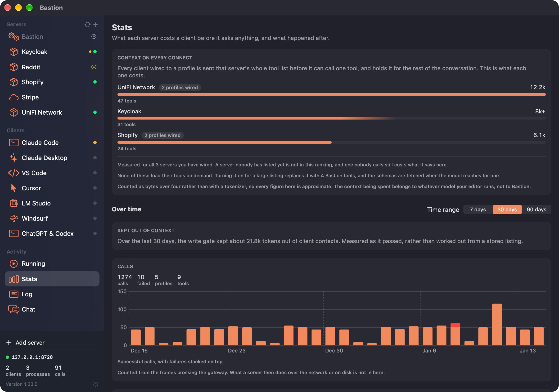Open the Windsurf client
Image resolution: width=559 pixels, height=392 pixels.
(x=52, y=218)
